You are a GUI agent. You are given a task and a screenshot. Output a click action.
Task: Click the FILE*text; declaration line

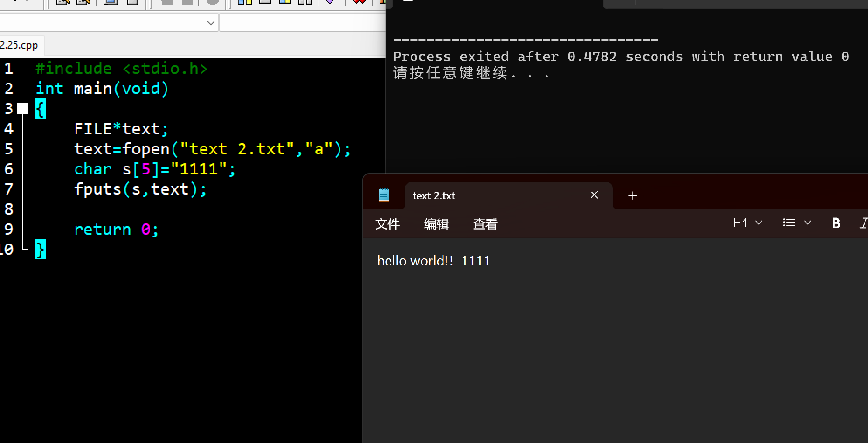click(121, 129)
